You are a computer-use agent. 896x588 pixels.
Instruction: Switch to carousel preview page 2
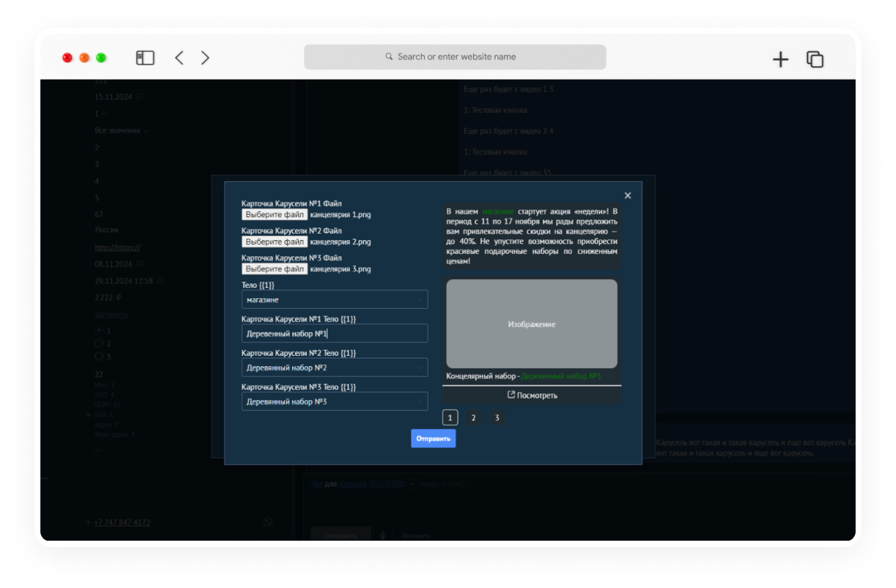click(474, 418)
